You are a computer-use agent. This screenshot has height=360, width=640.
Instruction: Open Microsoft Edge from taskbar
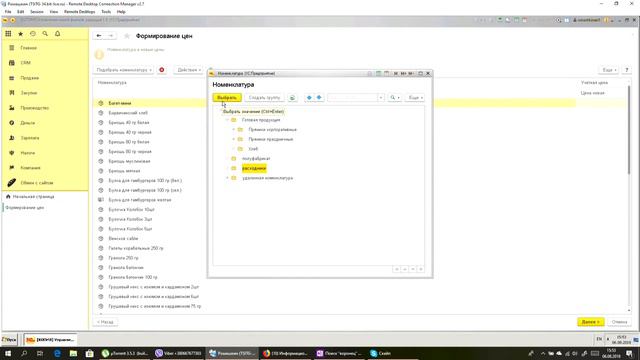pyautogui.click(x=57, y=353)
